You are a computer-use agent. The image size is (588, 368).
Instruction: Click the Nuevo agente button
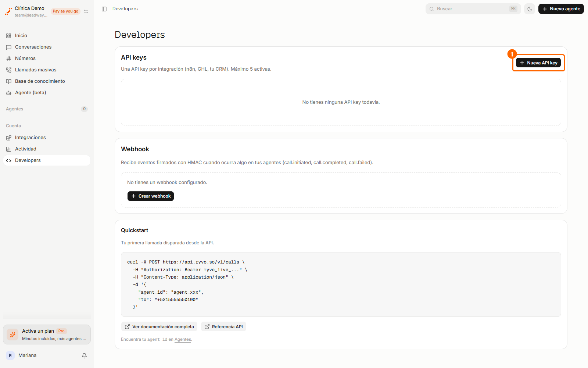561,9
